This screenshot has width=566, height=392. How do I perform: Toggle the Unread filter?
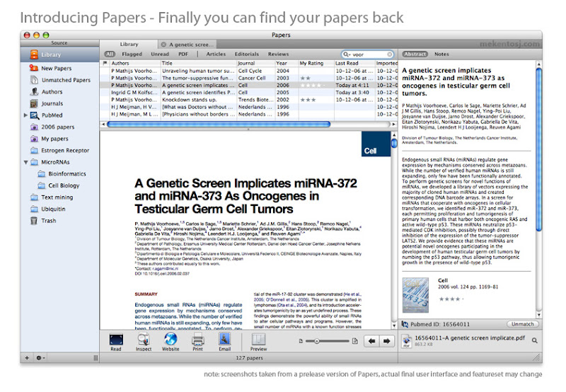click(160, 54)
